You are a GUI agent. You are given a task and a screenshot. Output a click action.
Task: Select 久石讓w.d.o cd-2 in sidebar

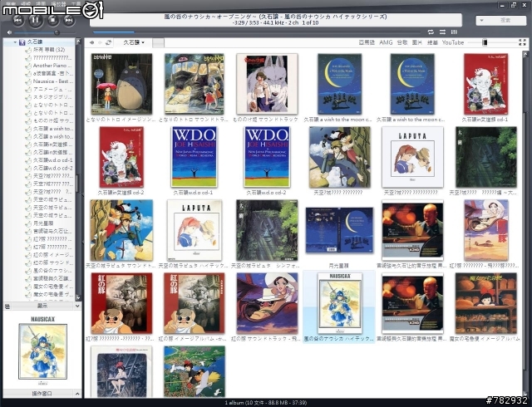pos(53,168)
